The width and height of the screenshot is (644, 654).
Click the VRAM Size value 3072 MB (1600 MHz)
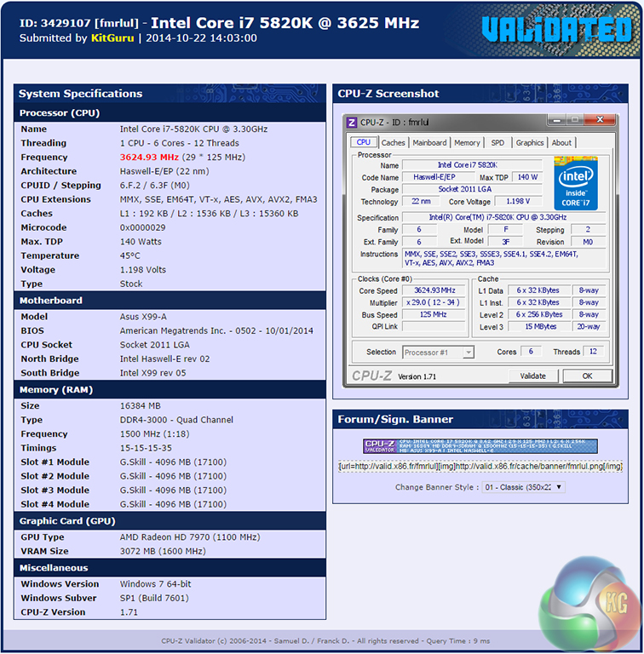click(x=163, y=552)
